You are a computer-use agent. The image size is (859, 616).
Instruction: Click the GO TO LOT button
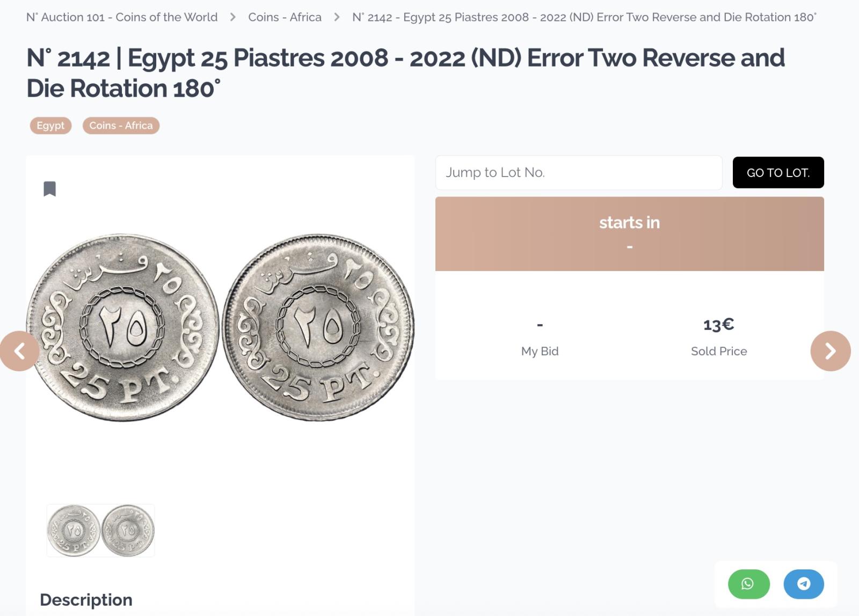click(x=778, y=172)
